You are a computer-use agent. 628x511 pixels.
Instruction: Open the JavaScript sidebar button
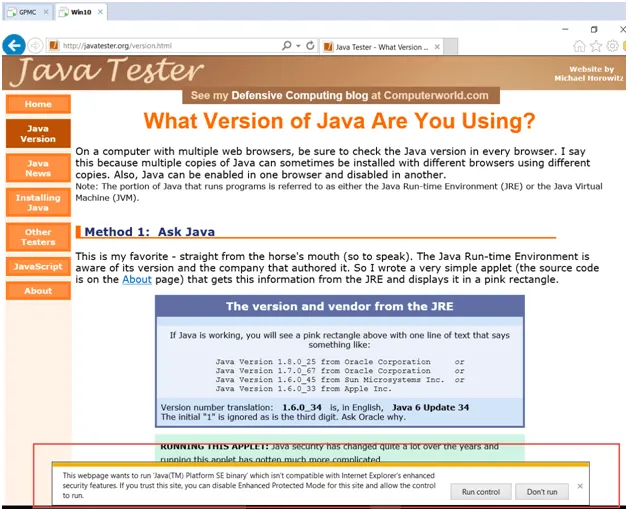[38, 267]
